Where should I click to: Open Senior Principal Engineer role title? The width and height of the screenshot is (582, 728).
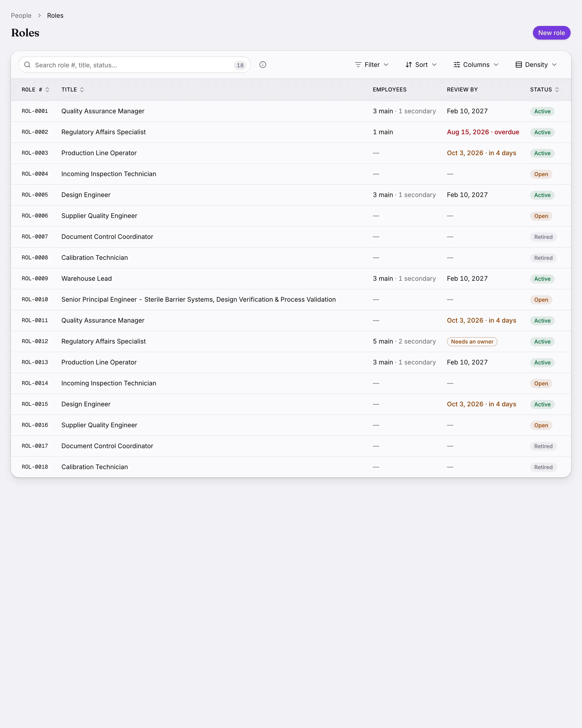198,300
